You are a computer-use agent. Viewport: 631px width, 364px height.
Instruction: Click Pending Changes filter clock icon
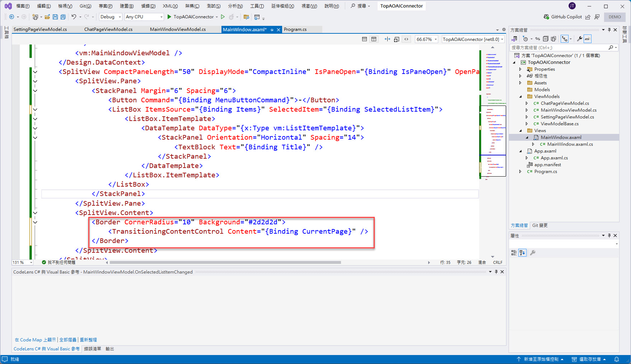pos(525,39)
